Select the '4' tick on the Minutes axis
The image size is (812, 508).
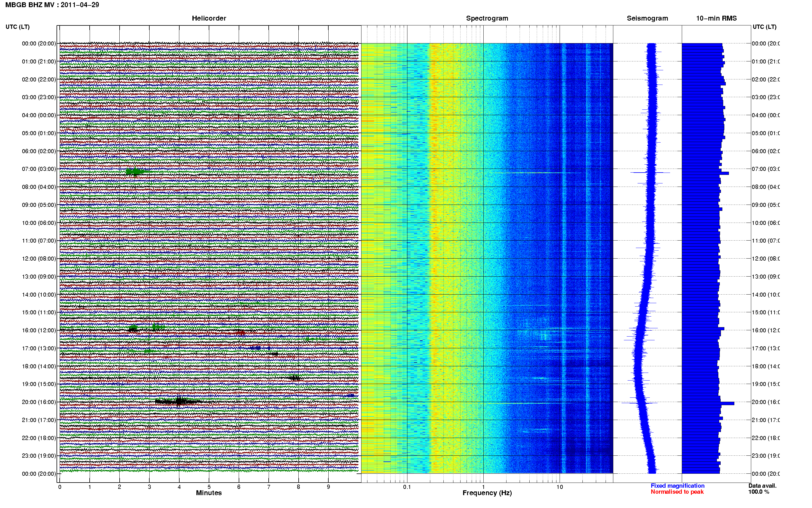point(179,487)
